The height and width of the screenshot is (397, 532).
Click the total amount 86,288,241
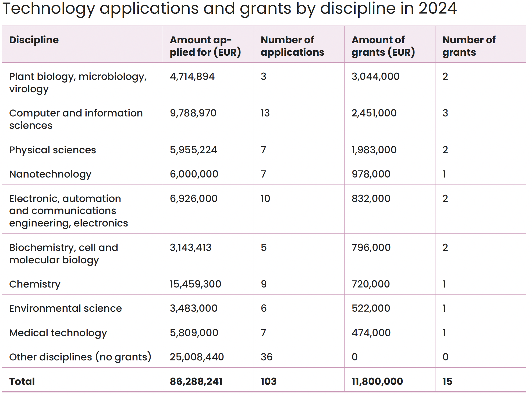(x=196, y=382)
